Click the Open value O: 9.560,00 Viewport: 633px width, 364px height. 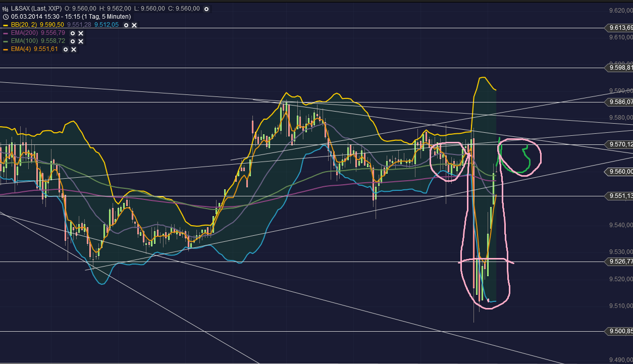81,9
